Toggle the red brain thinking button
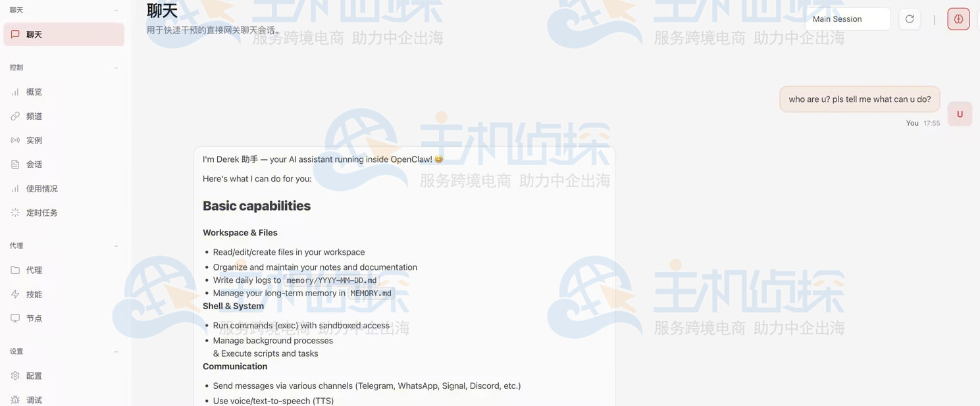Image resolution: width=980 pixels, height=406 pixels. point(958,19)
